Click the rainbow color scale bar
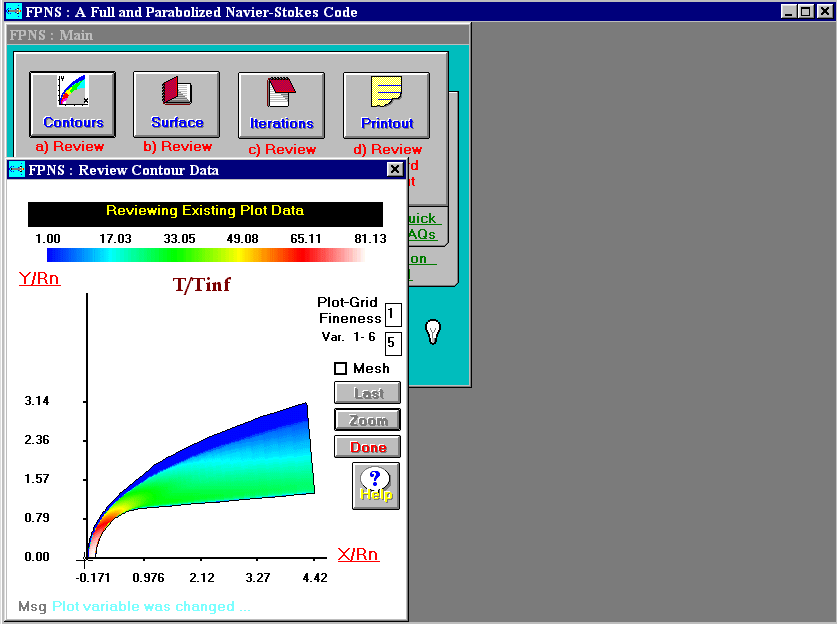The image size is (837, 624). 205,255
